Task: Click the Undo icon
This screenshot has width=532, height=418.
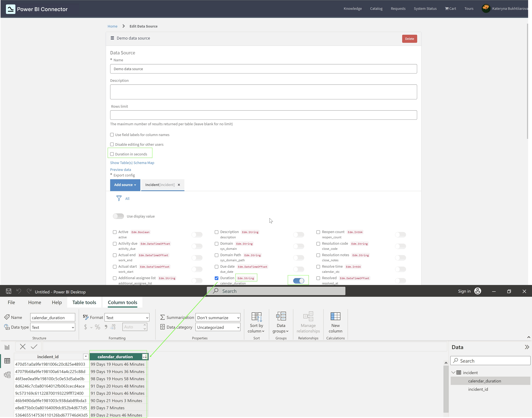Action: (19, 291)
